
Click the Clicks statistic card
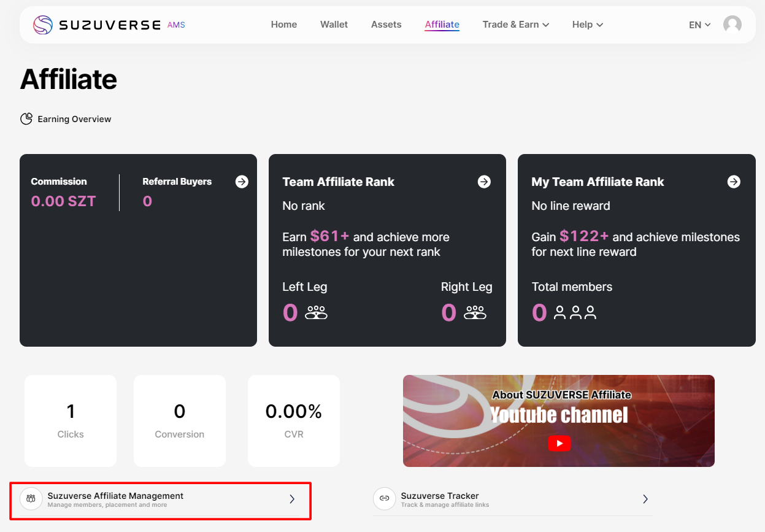pos(71,420)
